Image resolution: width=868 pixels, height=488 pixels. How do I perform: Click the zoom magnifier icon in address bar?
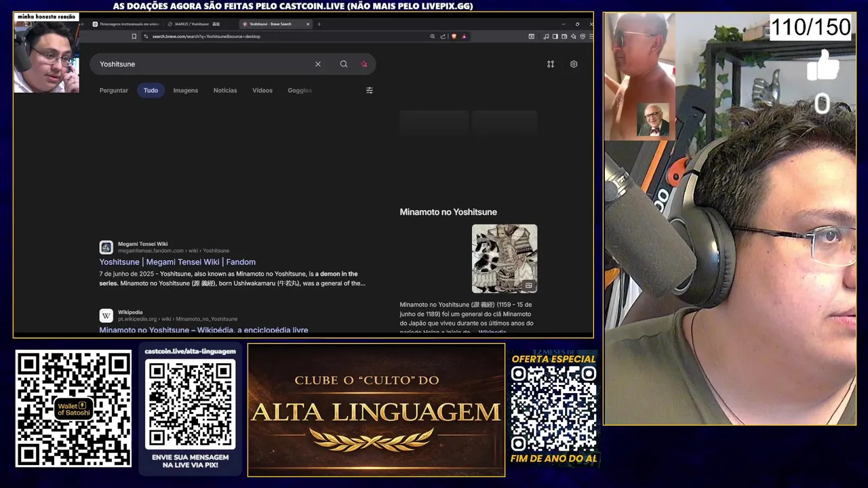[433, 37]
